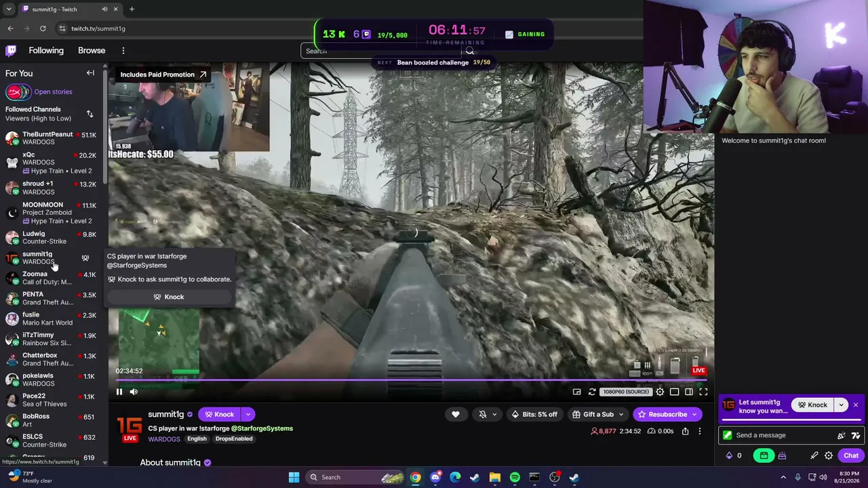Open picture-in-picture mini player

576,392
